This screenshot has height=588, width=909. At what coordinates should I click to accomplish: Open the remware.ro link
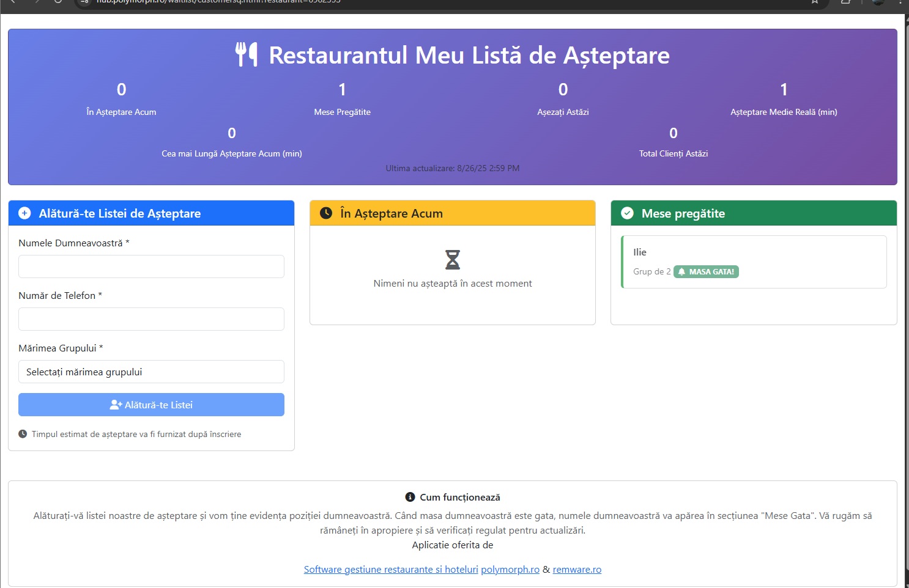[577, 569]
